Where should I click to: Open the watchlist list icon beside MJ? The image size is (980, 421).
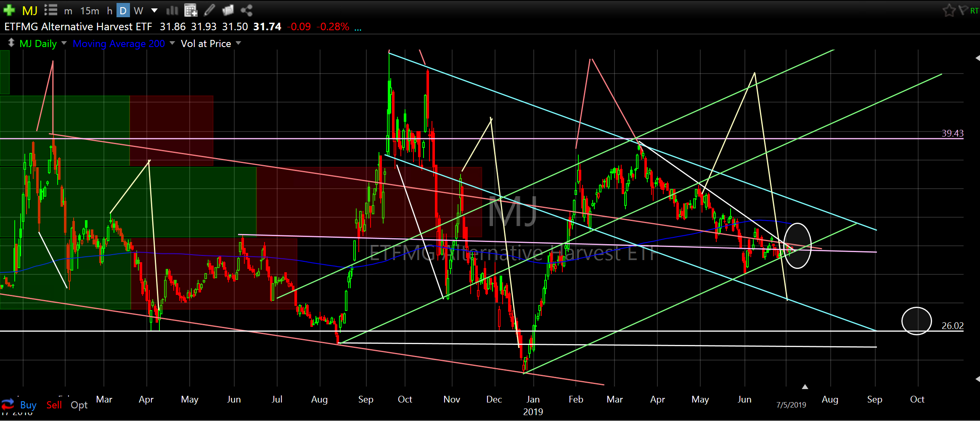[50, 10]
